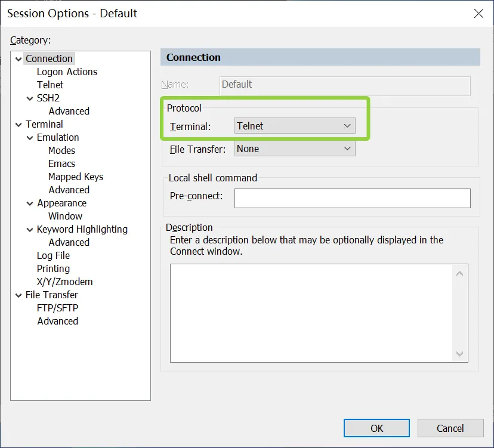Collapse the Connection tree node
Image resolution: width=494 pixels, height=448 pixels.
pos(18,58)
